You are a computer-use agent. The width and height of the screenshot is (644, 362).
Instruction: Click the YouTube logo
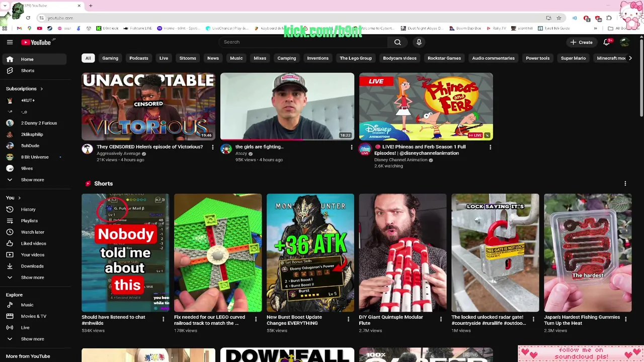(x=36, y=42)
